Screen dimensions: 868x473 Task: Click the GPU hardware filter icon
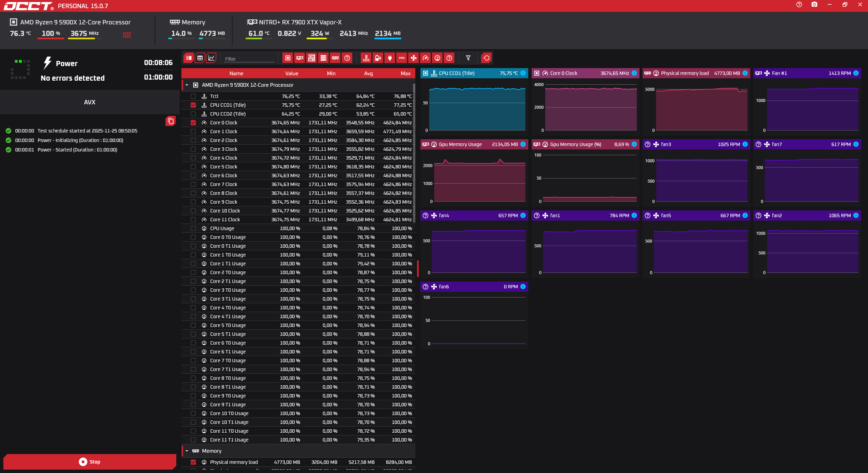pyautogui.click(x=300, y=58)
